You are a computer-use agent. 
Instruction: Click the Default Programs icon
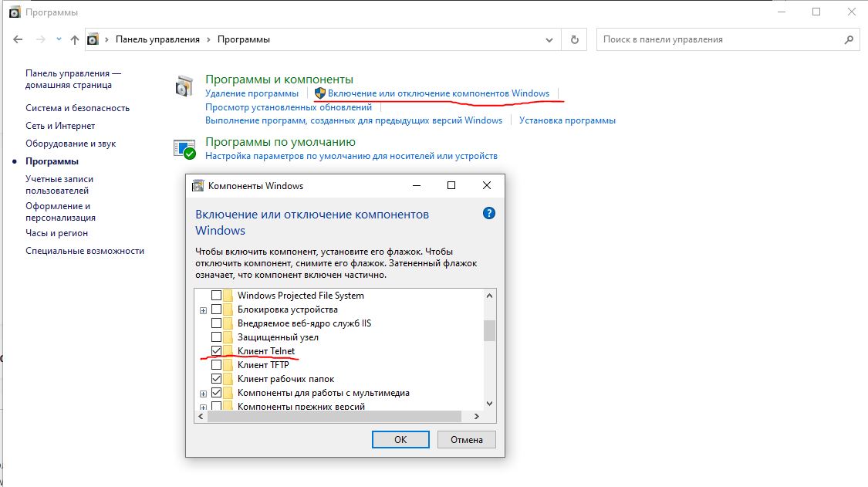tap(184, 149)
